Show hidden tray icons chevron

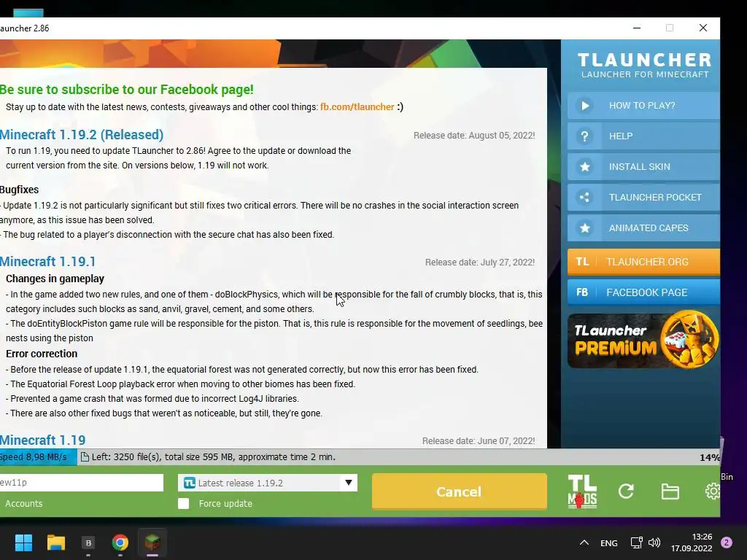(584, 542)
